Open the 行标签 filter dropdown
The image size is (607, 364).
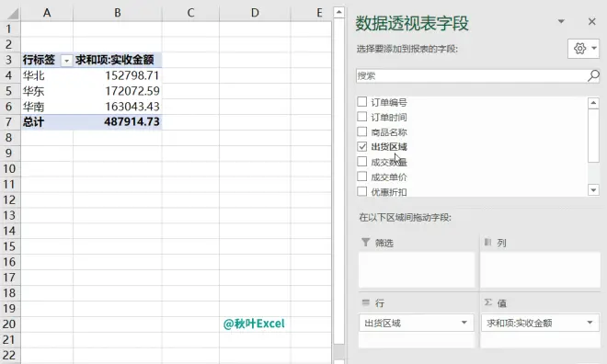[66, 61]
